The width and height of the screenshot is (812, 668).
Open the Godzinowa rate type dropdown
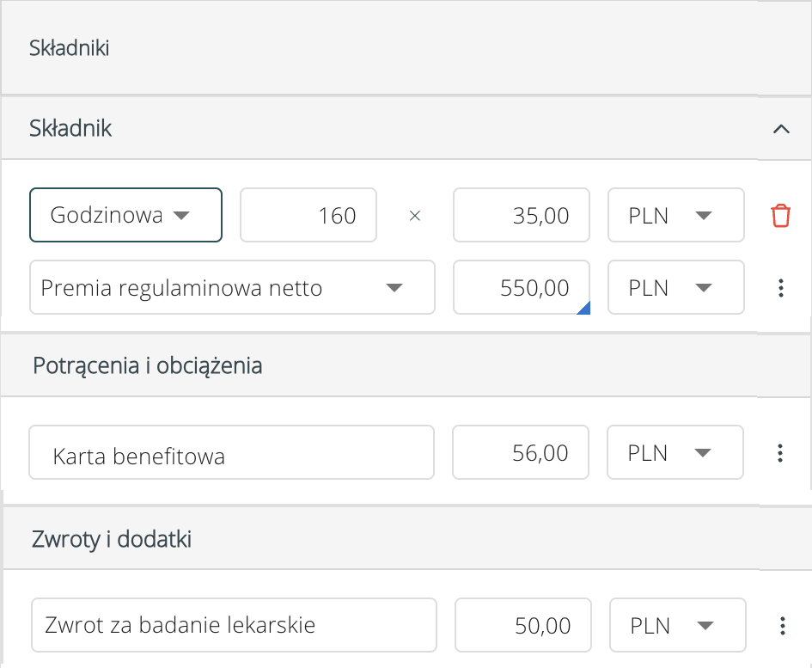pyautogui.click(x=125, y=215)
